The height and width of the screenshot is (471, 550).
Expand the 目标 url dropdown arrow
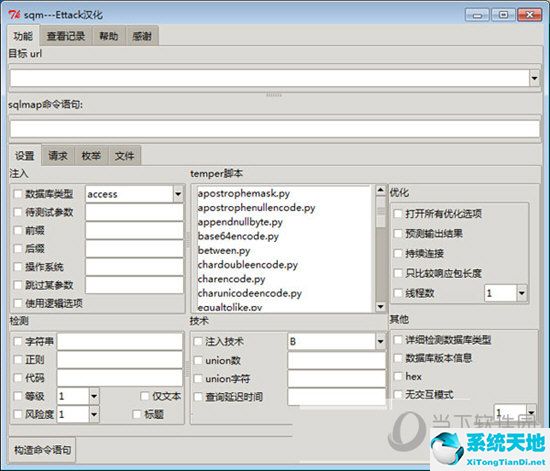pos(534,78)
